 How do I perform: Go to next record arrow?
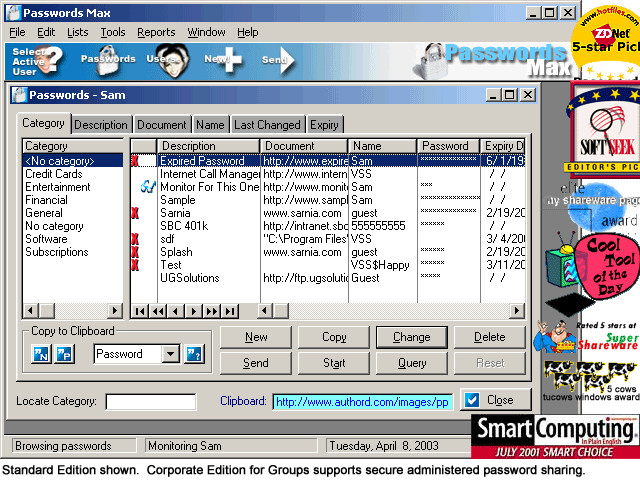pos(193,311)
